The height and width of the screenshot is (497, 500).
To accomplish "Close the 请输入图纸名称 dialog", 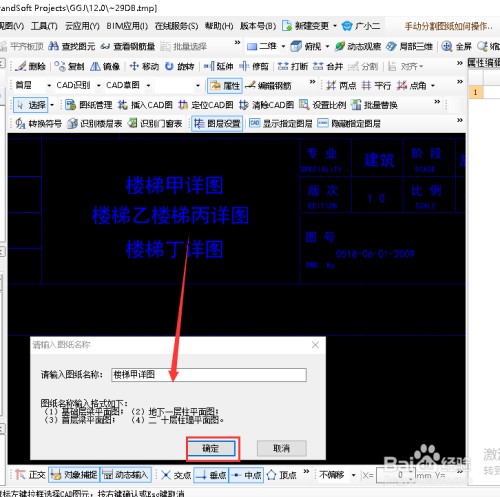I will pos(315,345).
